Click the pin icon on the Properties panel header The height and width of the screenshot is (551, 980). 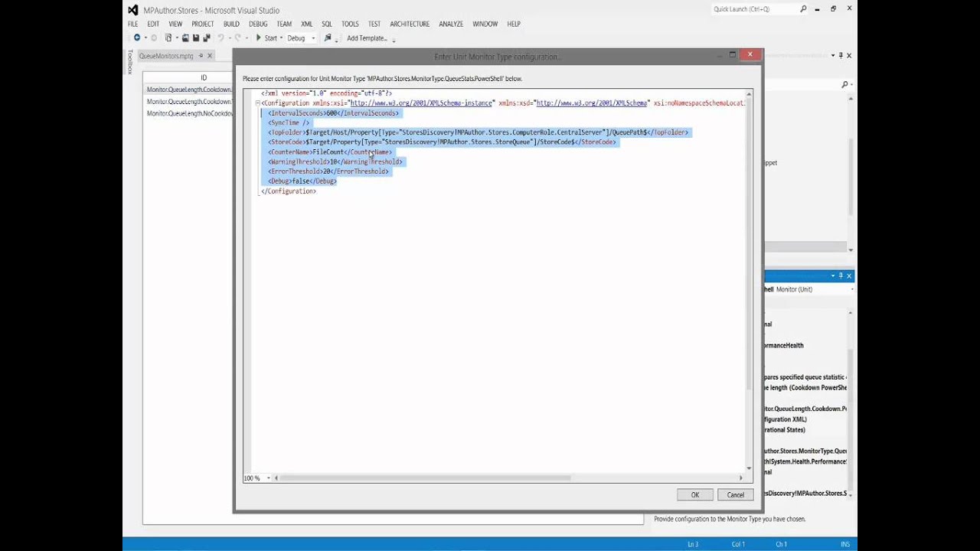pos(841,275)
